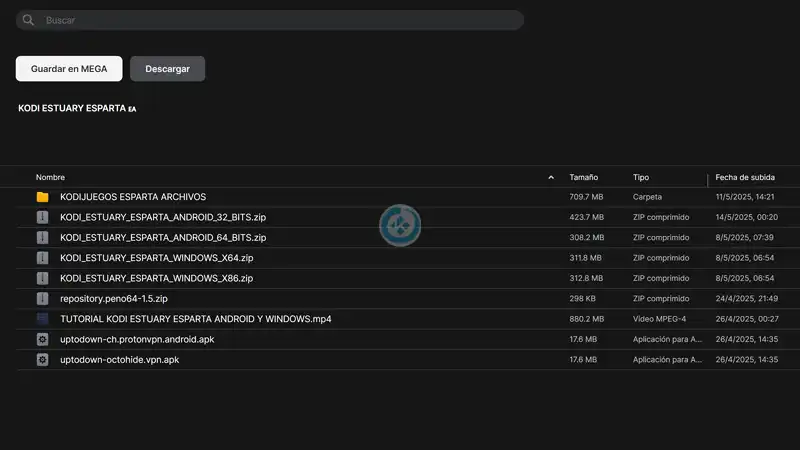Click the Vídeo MPEG-4 type cell

pos(659,319)
